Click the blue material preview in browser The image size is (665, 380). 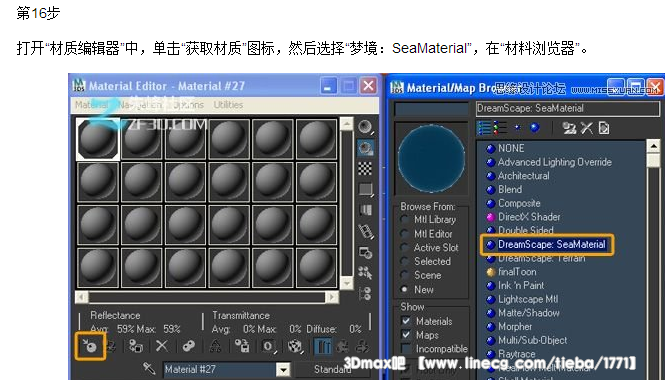tap(431, 159)
